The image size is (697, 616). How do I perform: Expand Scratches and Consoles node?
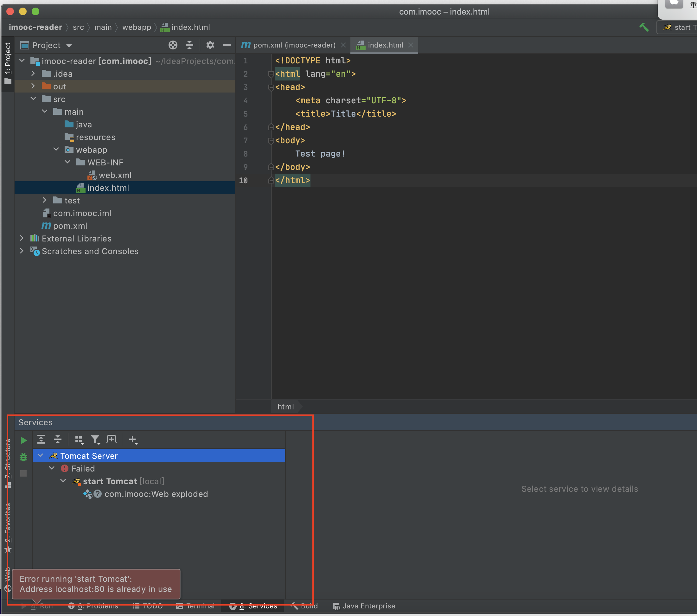(22, 251)
